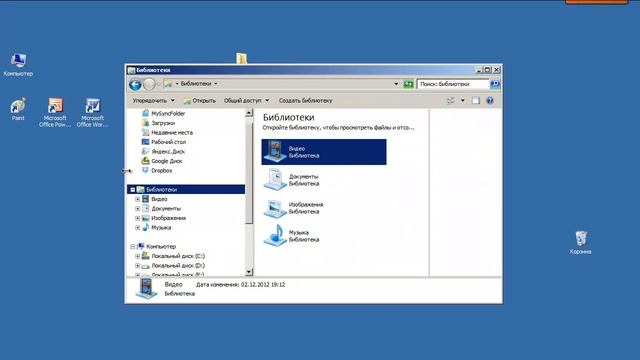The image size is (640, 360).
Task: Change view with the view mode icon
Action: click(x=451, y=100)
